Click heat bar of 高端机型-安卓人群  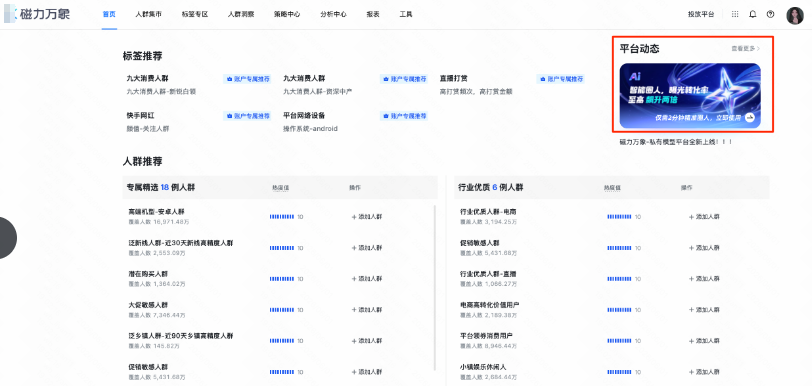[282, 217]
